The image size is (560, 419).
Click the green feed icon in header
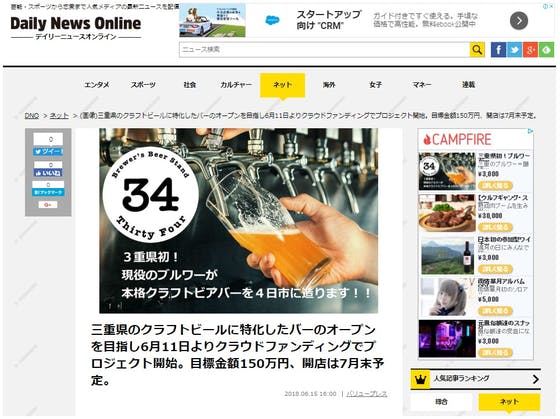[546, 50]
